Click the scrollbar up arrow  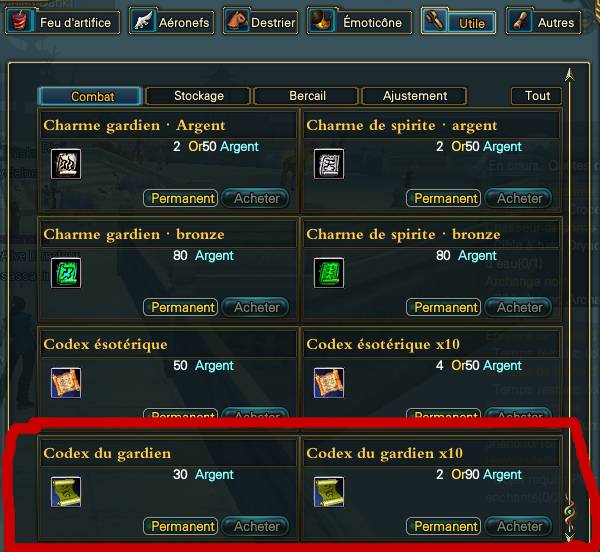pos(570,74)
